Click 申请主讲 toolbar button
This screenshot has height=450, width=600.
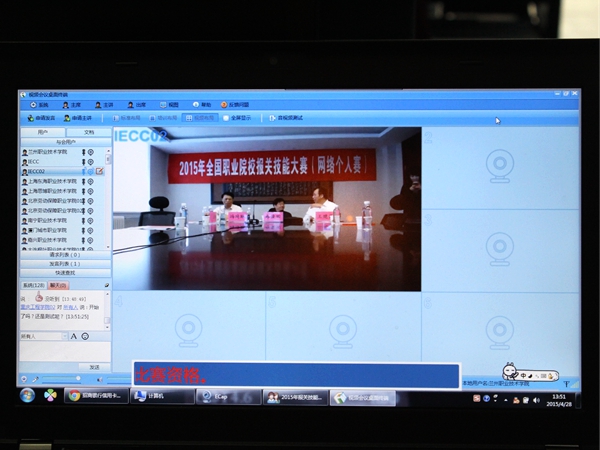[78, 118]
